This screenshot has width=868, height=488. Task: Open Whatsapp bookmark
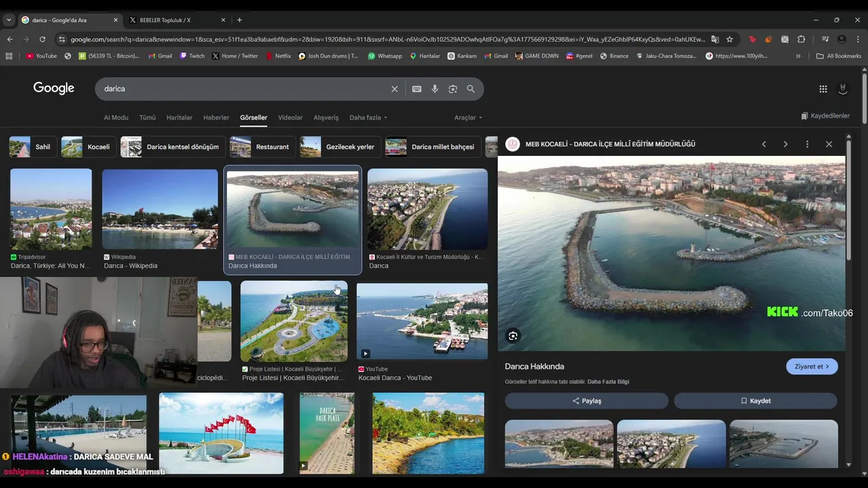[x=384, y=56]
